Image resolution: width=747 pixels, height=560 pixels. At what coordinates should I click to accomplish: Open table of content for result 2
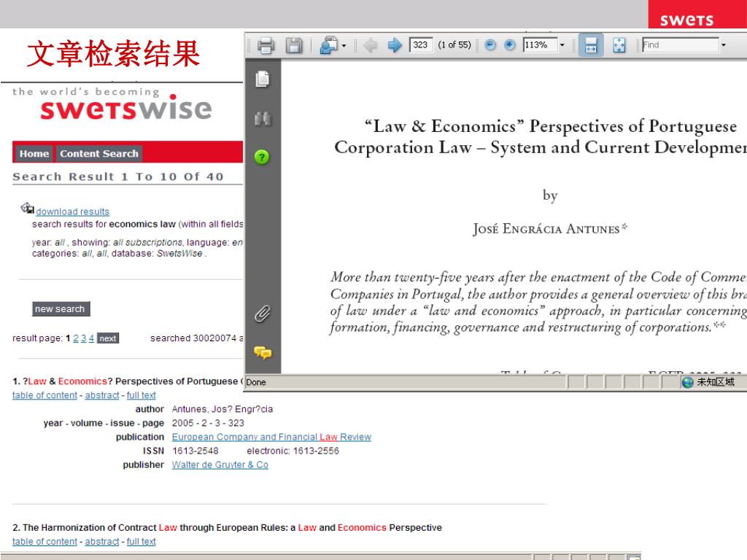(44, 542)
